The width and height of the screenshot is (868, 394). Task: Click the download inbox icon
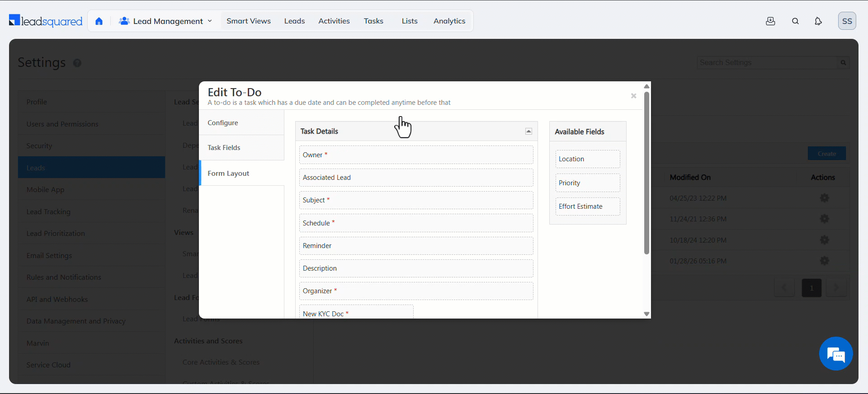(771, 21)
